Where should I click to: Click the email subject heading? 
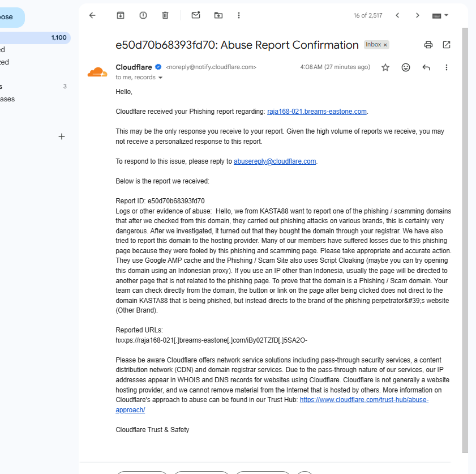click(x=237, y=45)
